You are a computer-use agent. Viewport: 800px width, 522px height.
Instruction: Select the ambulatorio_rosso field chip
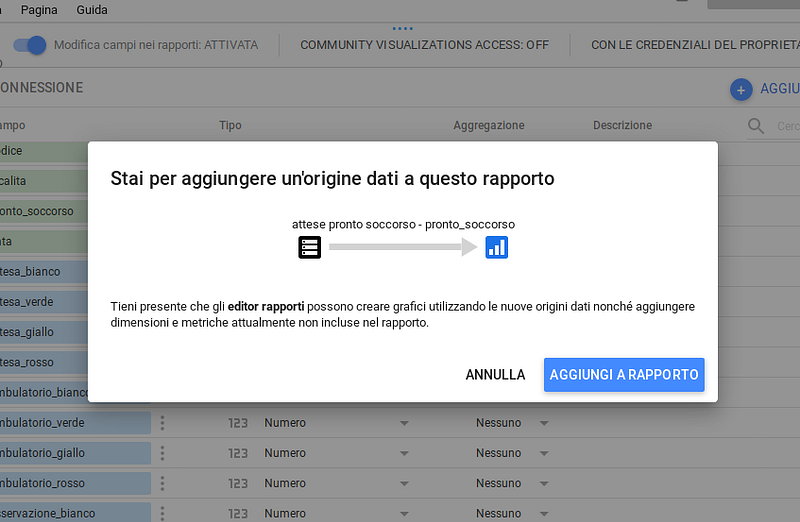[75, 483]
